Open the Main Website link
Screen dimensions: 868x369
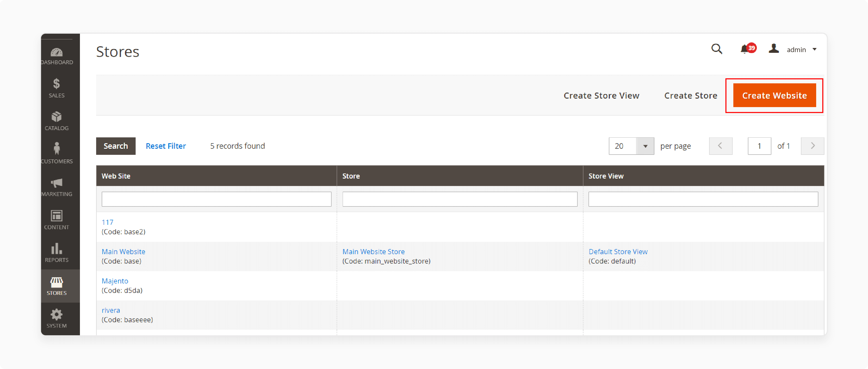click(123, 252)
